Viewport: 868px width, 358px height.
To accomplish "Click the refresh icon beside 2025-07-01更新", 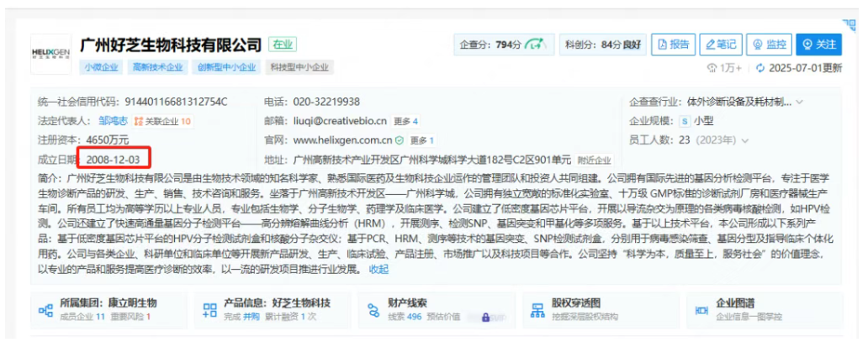I will [761, 68].
